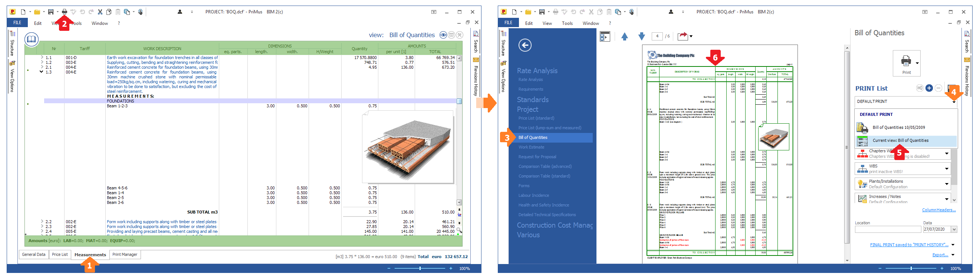The height and width of the screenshot is (280, 980).
Task: Open the Column Headers link
Action: [x=938, y=210]
